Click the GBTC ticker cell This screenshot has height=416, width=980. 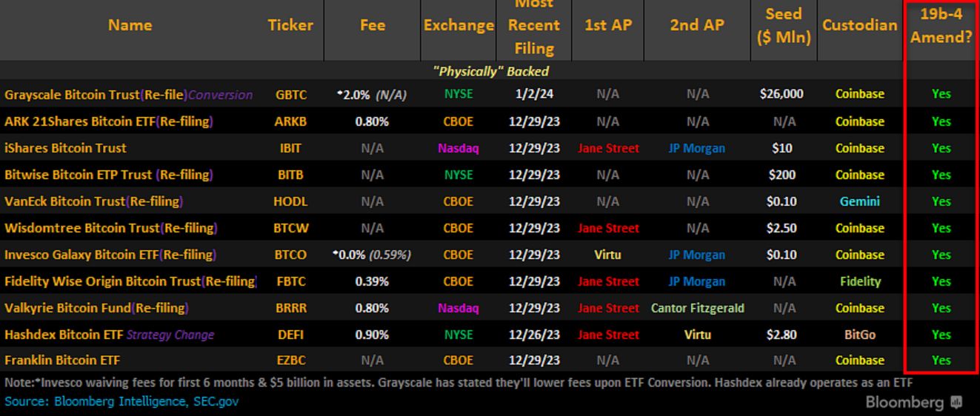[x=290, y=95]
